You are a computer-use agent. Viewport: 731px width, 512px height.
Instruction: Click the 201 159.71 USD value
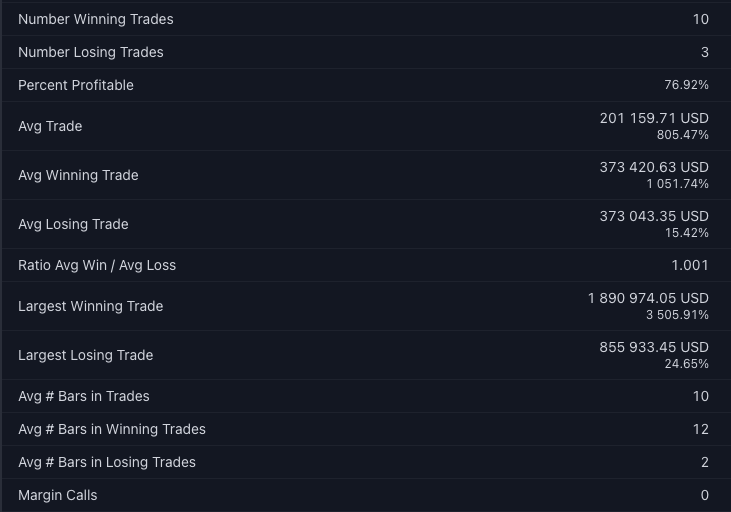pos(654,118)
